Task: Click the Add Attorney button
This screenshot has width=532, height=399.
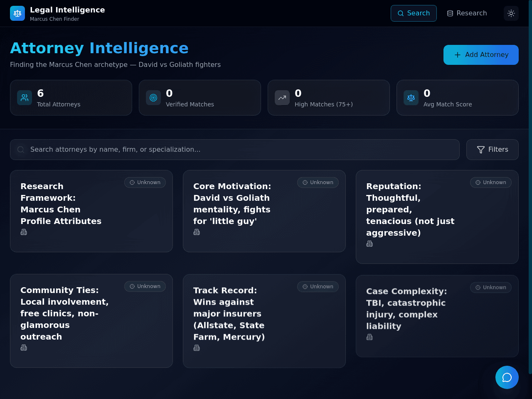Action: pyautogui.click(x=481, y=55)
